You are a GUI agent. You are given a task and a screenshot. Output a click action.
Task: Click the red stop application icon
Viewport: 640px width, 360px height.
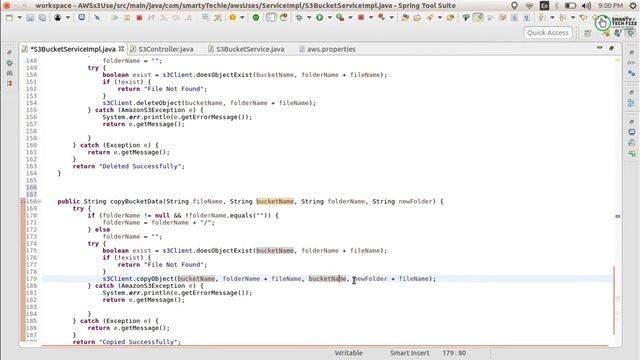click(x=361, y=18)
